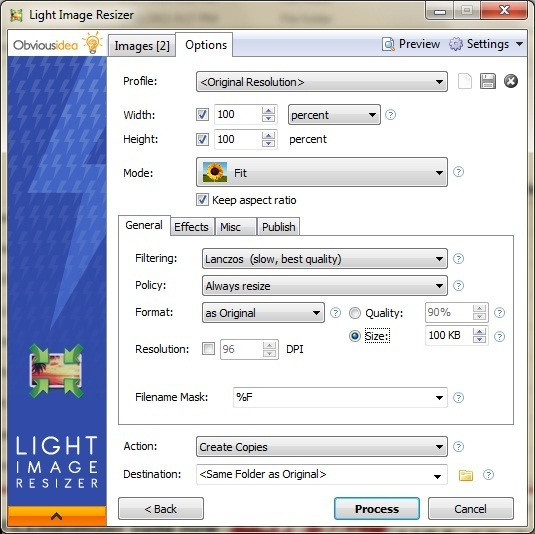
Task: Open help icon next to Quality value
Action: click(500, 313)
